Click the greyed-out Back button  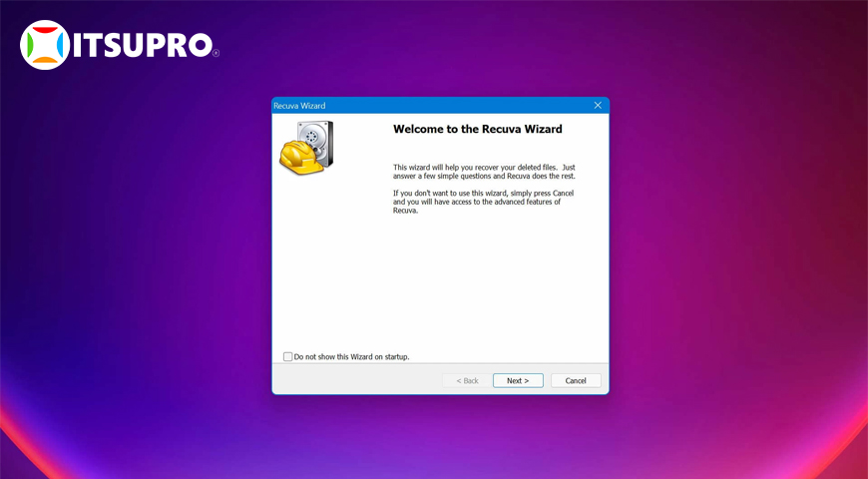click(x=467, y=381)
